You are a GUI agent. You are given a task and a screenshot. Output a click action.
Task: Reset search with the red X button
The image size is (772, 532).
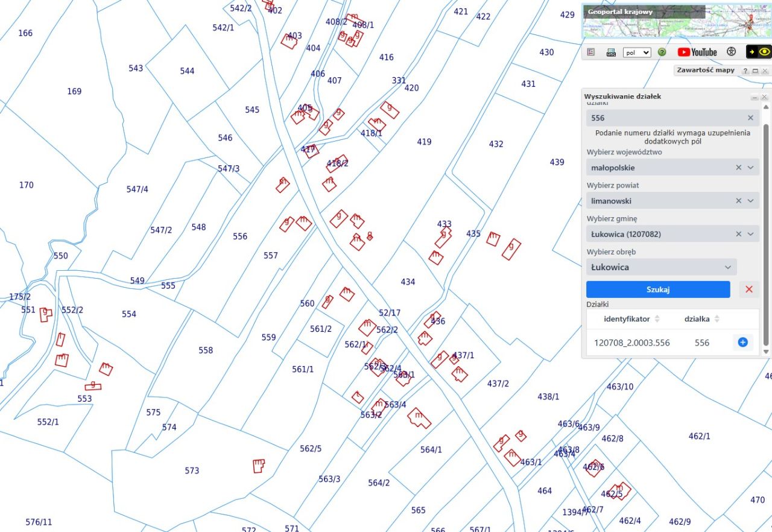(749, 290)
